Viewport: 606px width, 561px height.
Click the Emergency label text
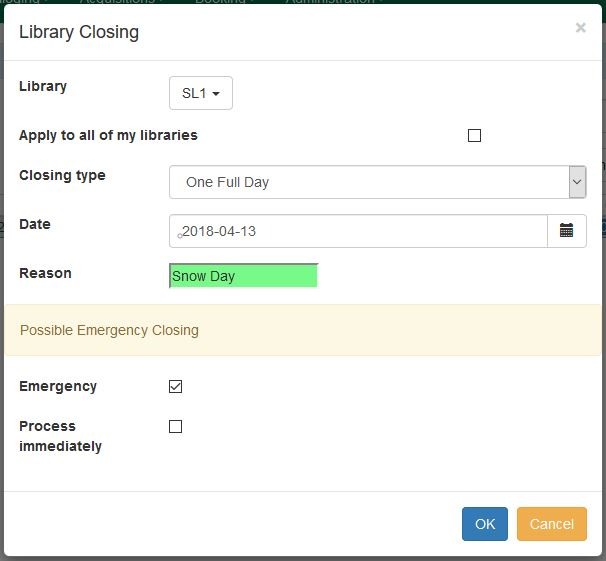[58, 386]
